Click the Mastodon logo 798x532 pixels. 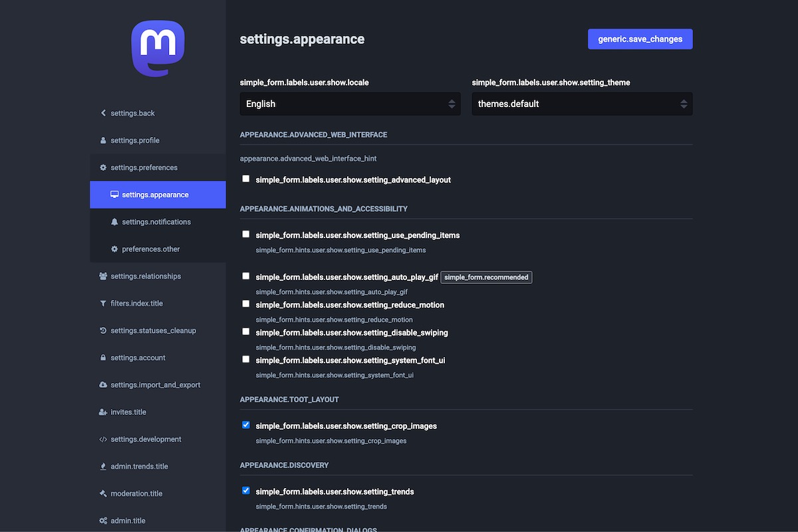pyautogui.click(x=158, y=49)
